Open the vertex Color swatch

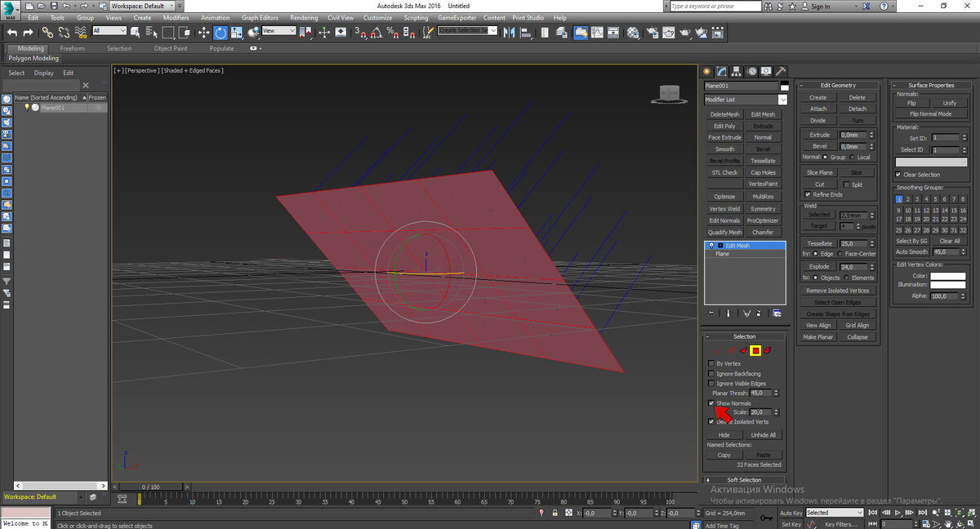pyautogui.click(x=947, y=276)
